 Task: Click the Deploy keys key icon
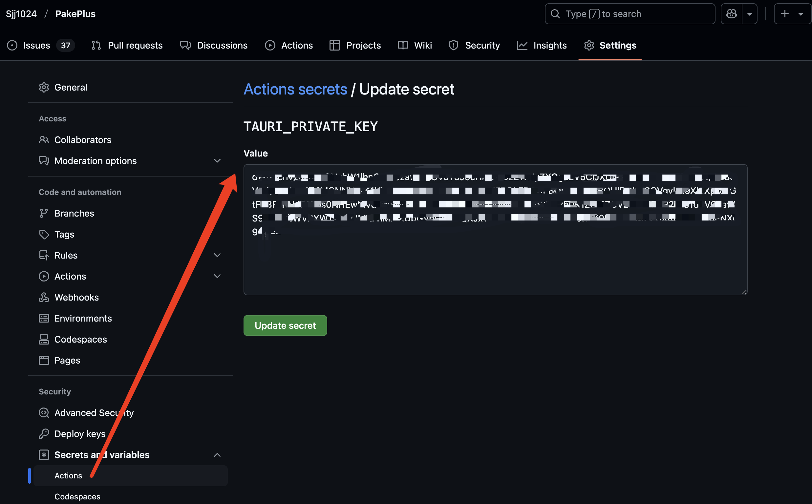(44, 434)
